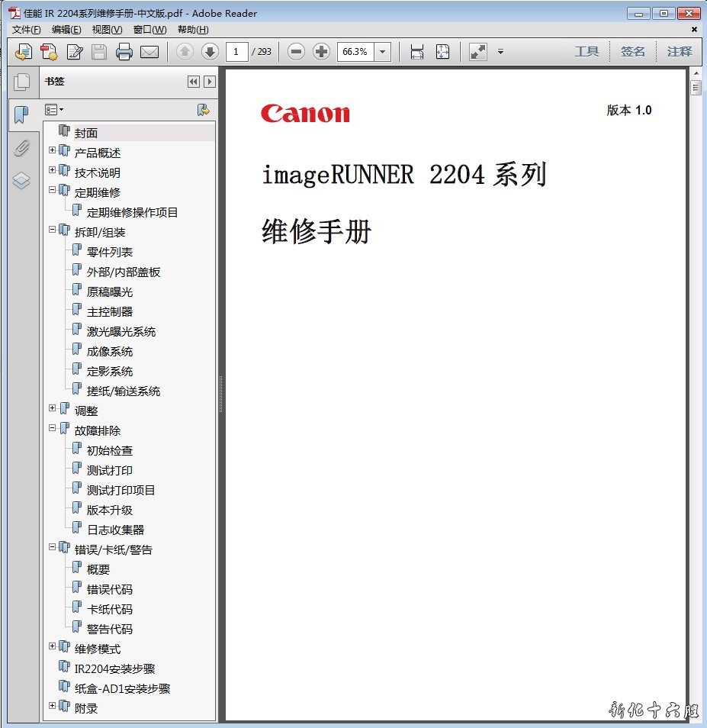Expand the 维修模式 bookmark
The image size is (707, 728).
pyautogui.click(x=53, y=646)
